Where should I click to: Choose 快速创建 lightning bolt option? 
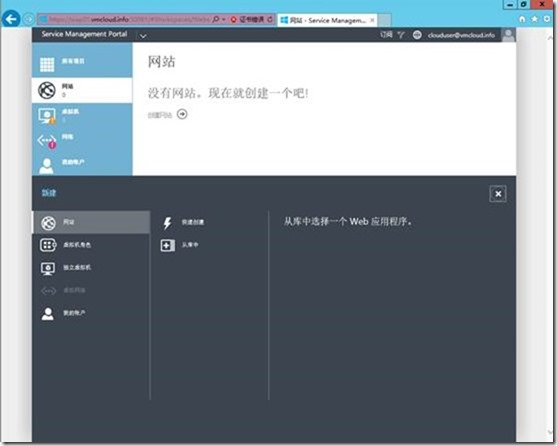click(183, 223)
